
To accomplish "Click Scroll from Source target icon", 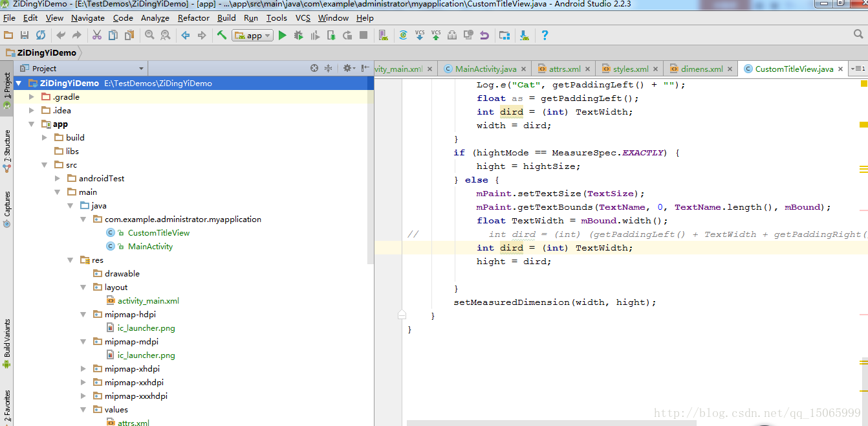I will coord(314,68).
